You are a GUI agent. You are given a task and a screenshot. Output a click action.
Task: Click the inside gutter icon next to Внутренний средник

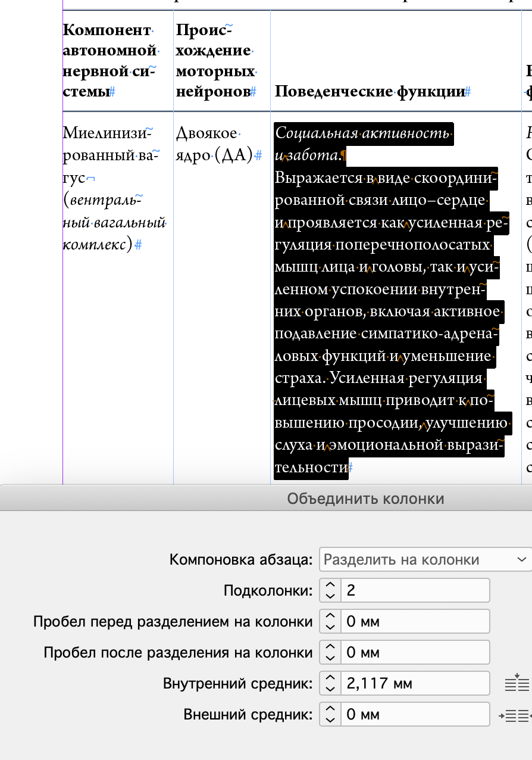pos(516,683)
